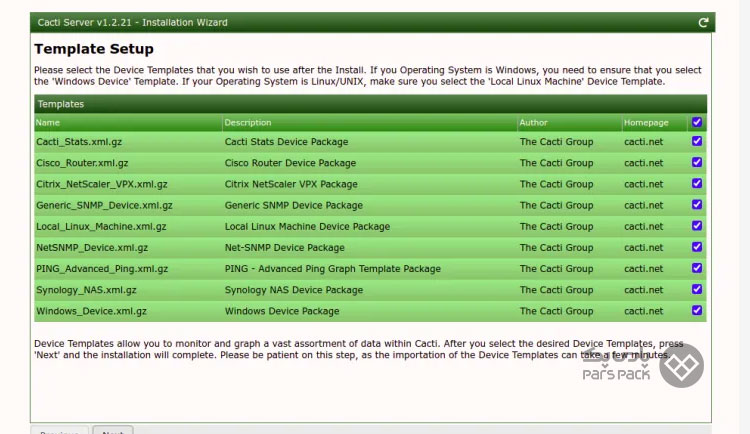Click 'PING - Advanced Ping Graph Template Package' text
Viewport: 750px width, 434px height.
click(333, 268)
